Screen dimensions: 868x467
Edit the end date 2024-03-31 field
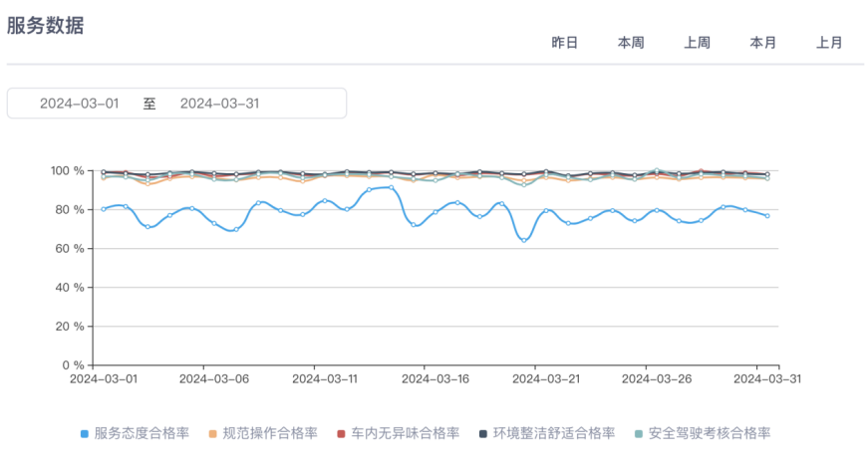tap(219, 104)
